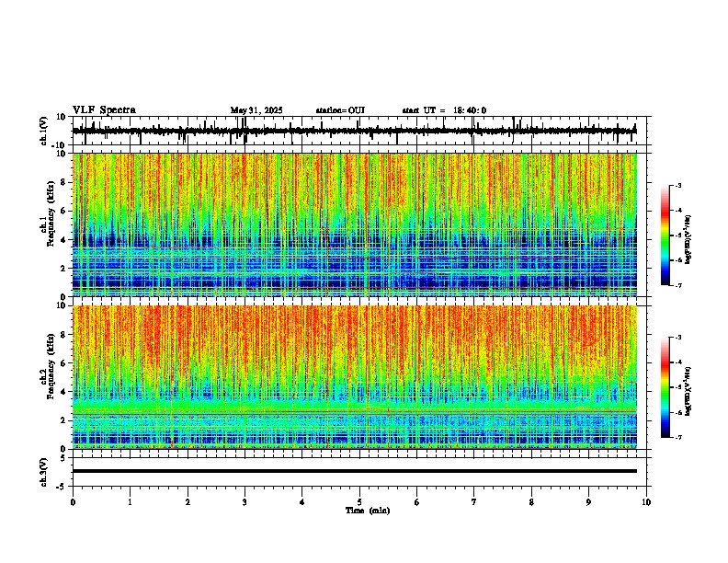The width and height of the screenshot is (728, 563).
Task: Click the "ch.1(V)" waveform axis label
Action: (44, 131)
